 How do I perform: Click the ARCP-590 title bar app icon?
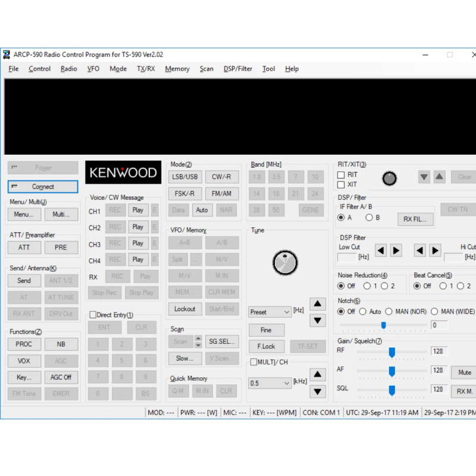coord(7,55)
